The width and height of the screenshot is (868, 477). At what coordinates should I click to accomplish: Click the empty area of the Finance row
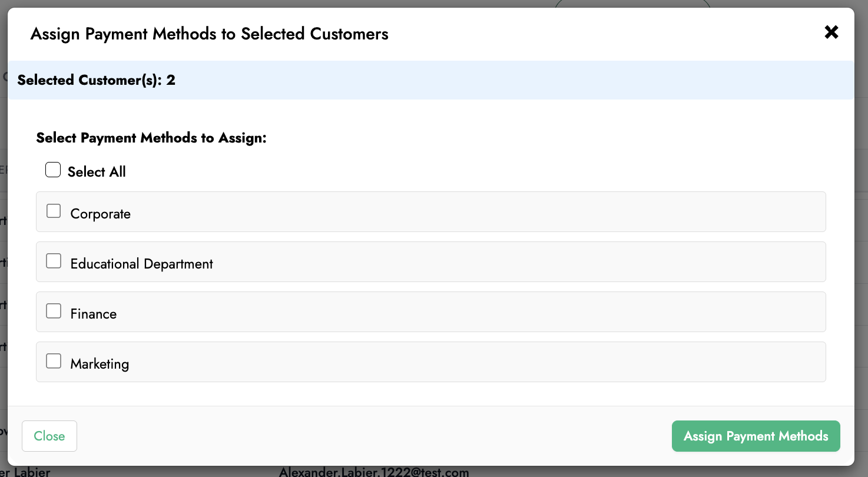pyautogui.click(x=471, y=312)
